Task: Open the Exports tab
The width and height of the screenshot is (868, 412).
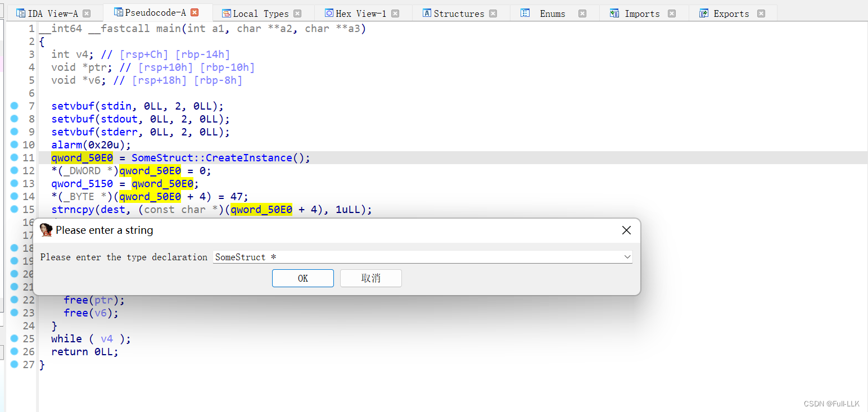Action: tap(731, 13)
